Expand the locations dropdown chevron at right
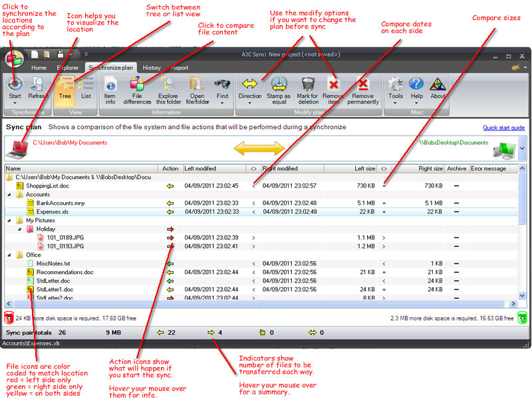This screenshot has width=532, height=399. tap(522, 148)
